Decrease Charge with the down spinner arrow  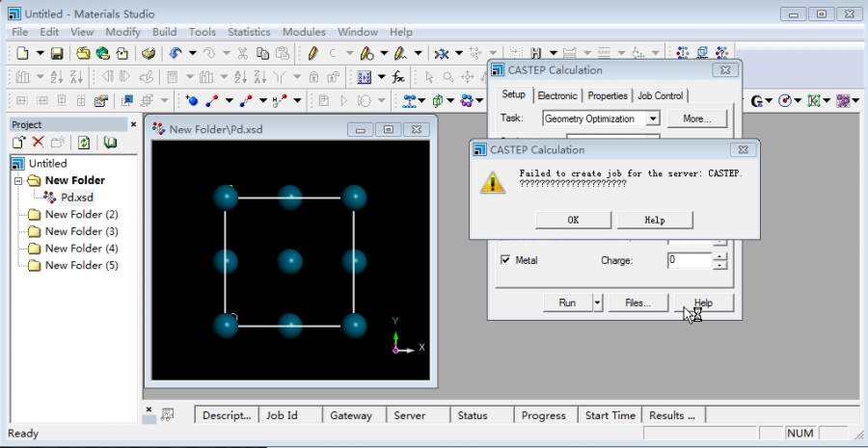pos(719,264)
